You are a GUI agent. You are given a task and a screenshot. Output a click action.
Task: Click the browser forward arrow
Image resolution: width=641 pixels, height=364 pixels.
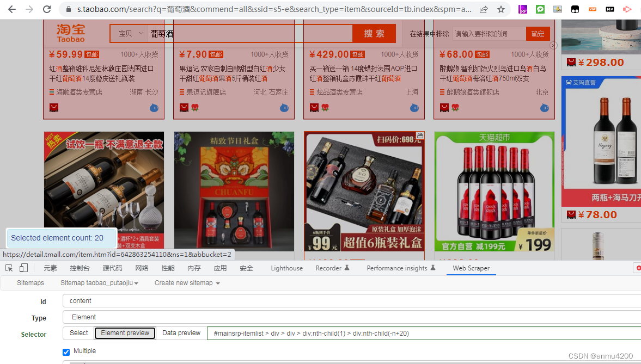[29, 9]
